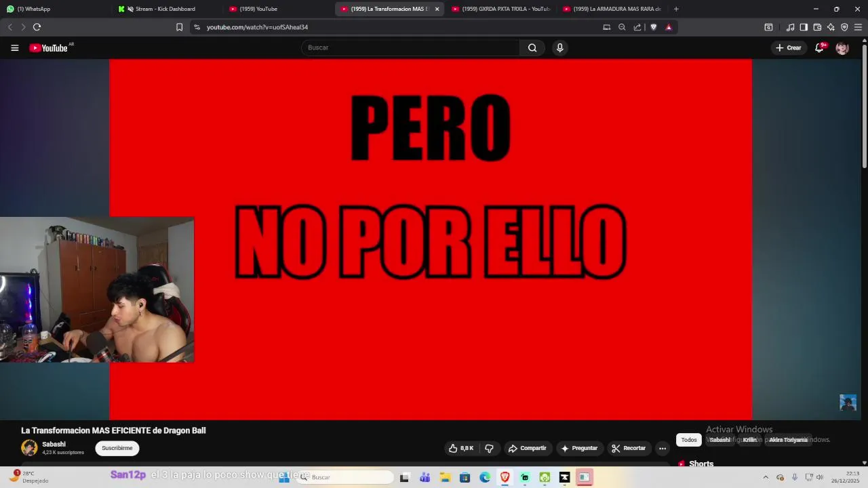The height and width of the screenshot is (488, 868).
Task: Like the video with thumbs up
Action: [460, 448]
